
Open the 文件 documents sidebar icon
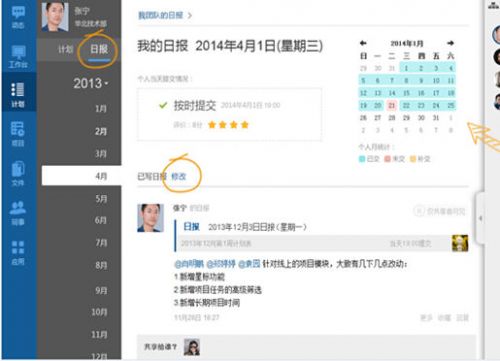click(x=18, y=169)
